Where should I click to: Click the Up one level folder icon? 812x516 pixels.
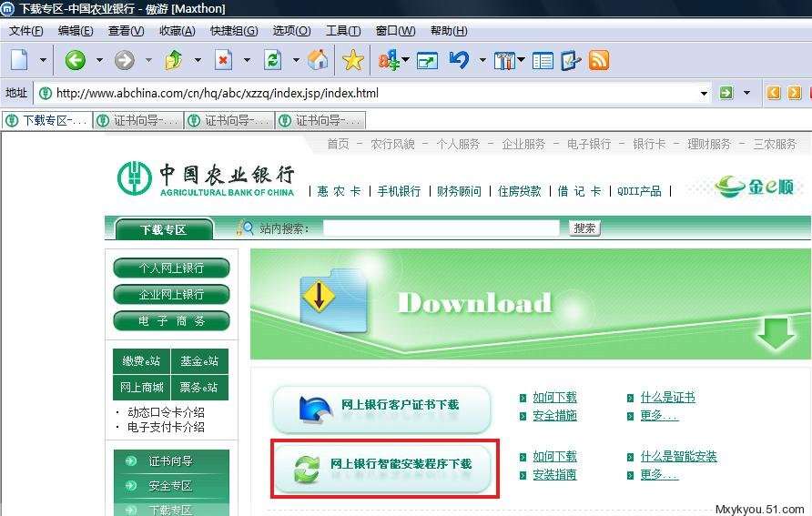click(x=174, y=60)
